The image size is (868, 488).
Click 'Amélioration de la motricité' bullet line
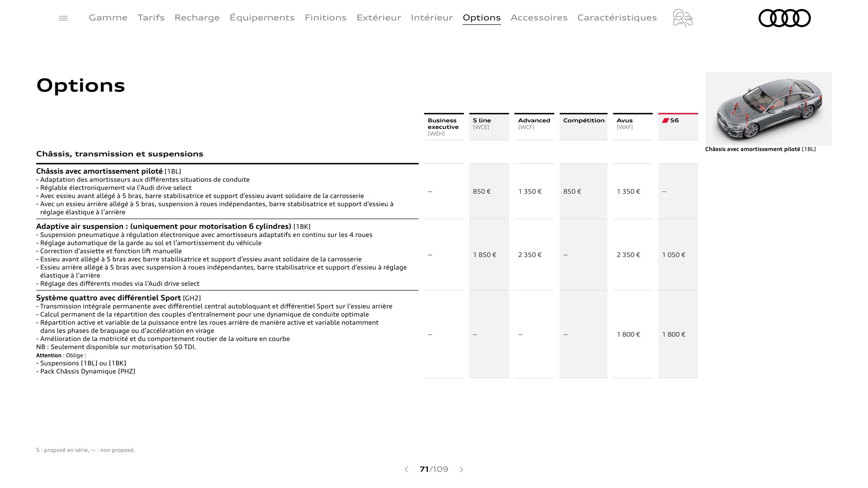click(163, 339)
